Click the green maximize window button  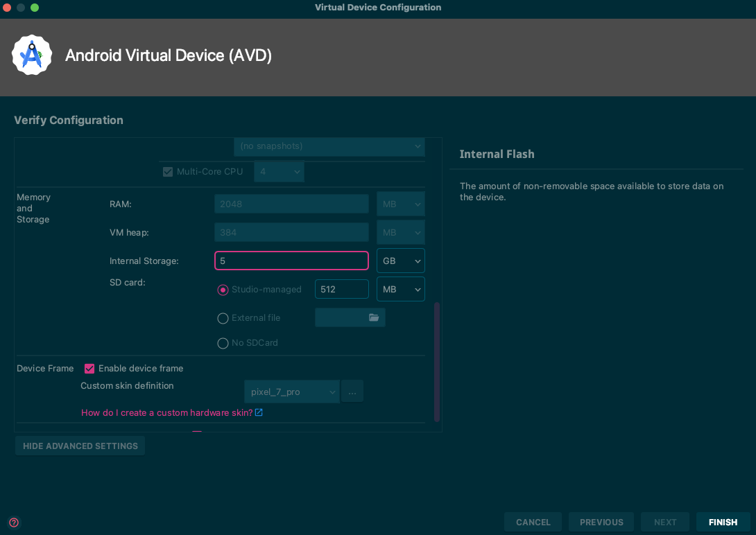click(x=35, y=8)
